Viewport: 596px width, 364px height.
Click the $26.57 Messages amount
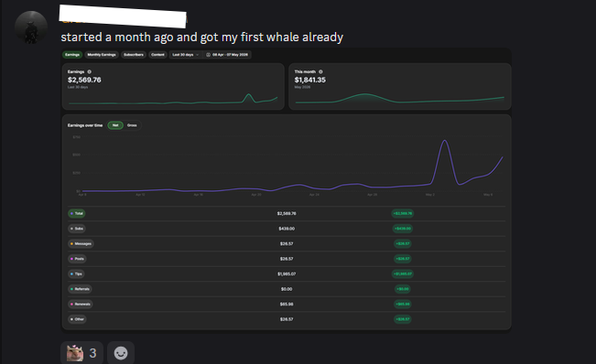[x=287, y=243]
